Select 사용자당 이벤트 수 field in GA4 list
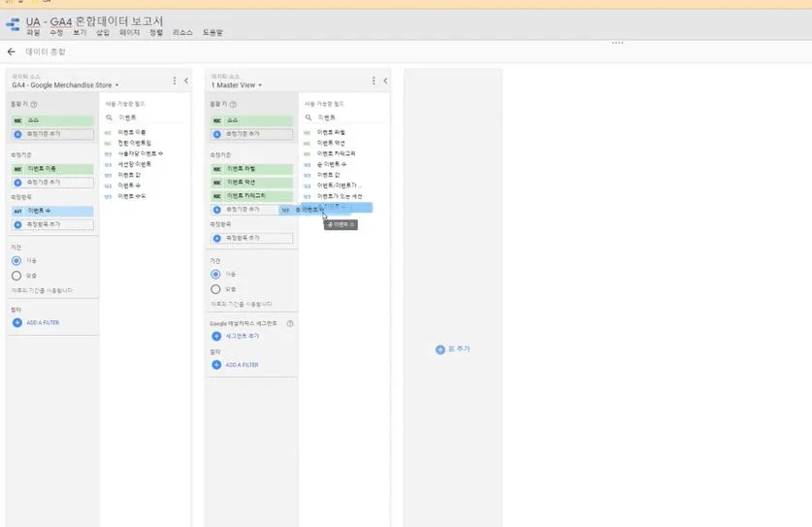This screenshot has width=812, height=527. click(140, 154)
